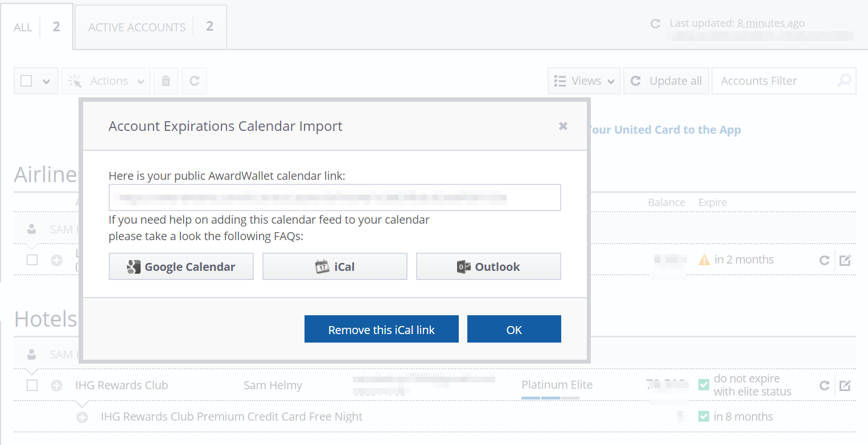The height and width of the screenshot is (445, 868).
Task: Click green check beside 'in 8 months'
Action: (704, 416)
